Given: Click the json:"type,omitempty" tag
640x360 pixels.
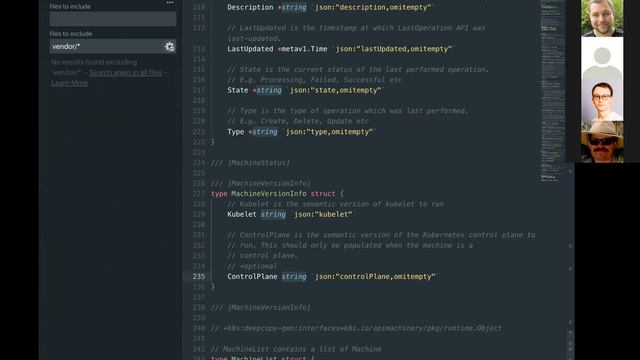Looking at the screenshot, I should click(329, 132).
